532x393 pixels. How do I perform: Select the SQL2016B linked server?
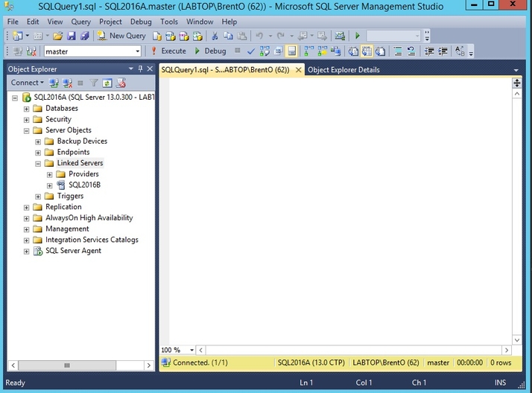click(84, 185)
